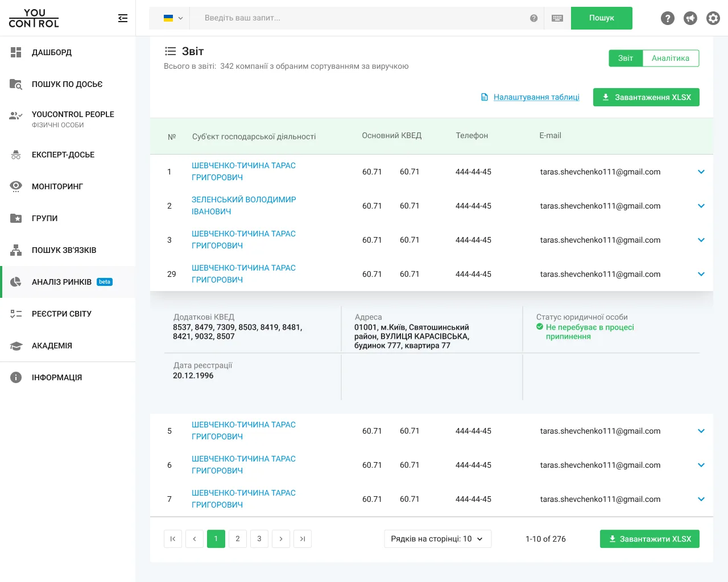728x582 pixels.
Task: Click the YouControl logo
Action: click(x=34, y=18)
